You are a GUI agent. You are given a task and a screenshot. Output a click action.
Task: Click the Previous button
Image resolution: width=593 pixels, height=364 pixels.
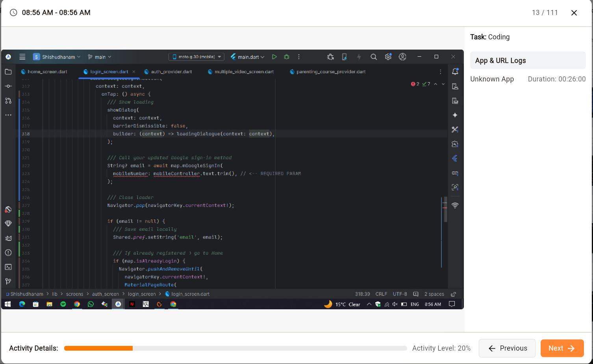(507, 348)
